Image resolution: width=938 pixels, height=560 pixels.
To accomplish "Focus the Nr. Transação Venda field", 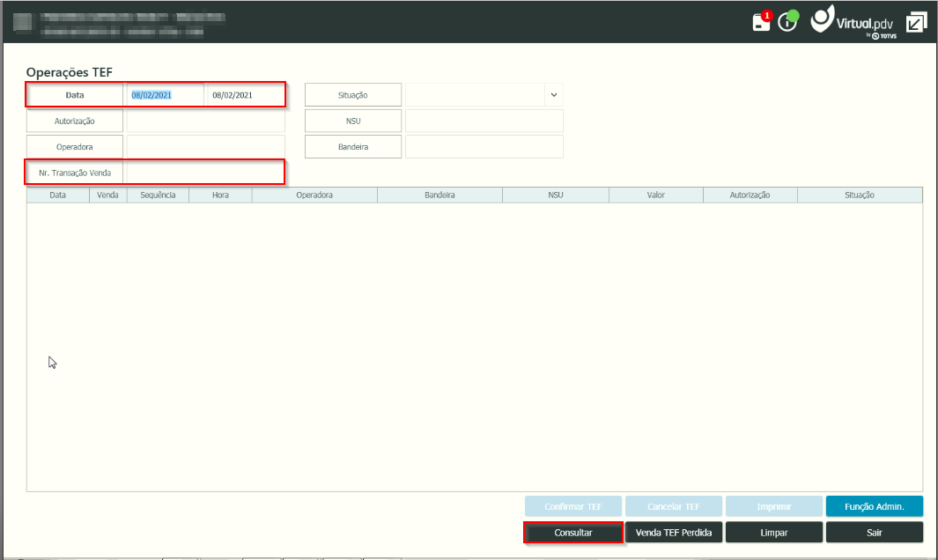I will tap(204, 173).
